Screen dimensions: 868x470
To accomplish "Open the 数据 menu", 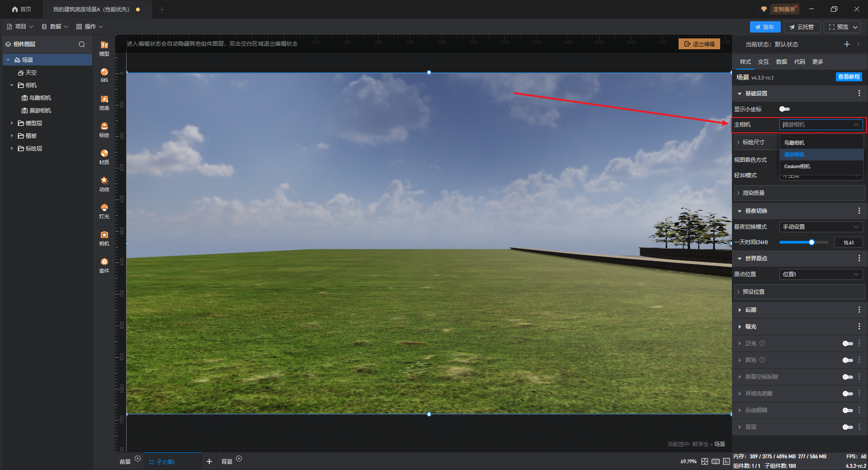I will pos(55,27).
